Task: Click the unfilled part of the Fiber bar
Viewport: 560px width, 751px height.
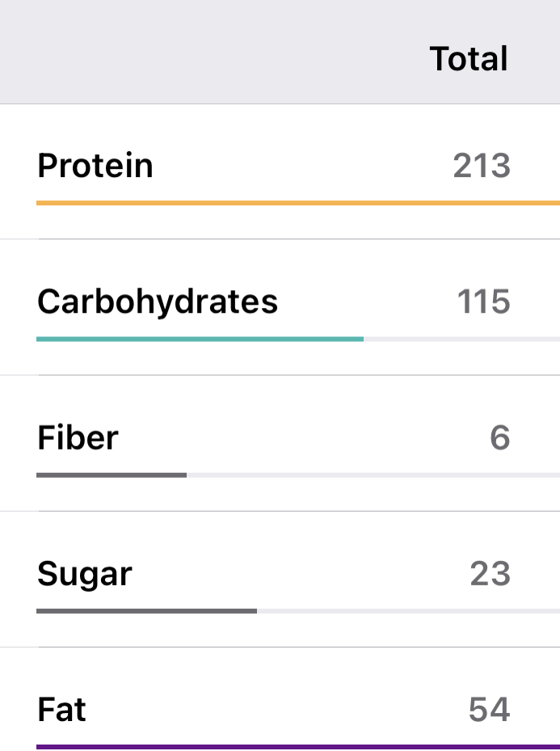Action: point(372,475)
